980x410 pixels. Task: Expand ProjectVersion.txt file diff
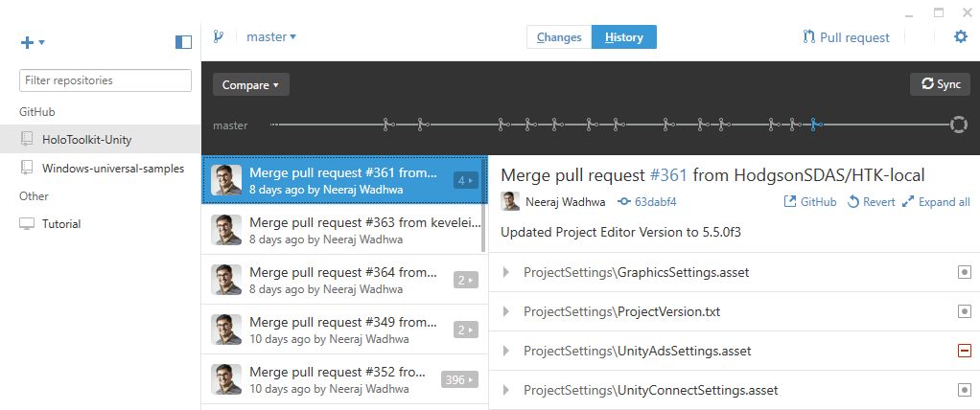(x=506, y=312)
